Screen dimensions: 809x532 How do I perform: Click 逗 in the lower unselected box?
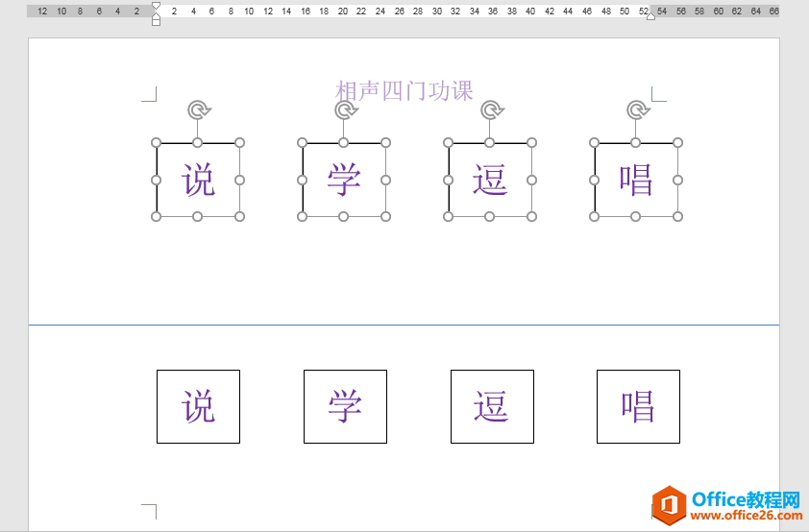coord(492,406)
